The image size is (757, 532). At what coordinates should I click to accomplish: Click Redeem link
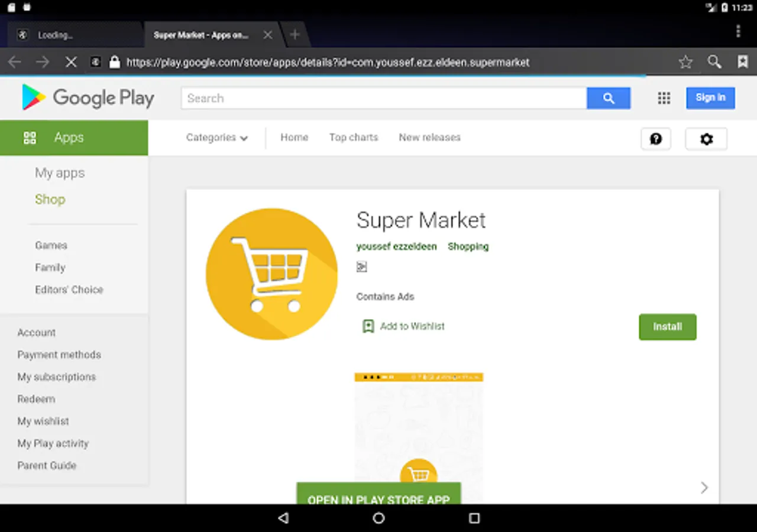(36, 399)
